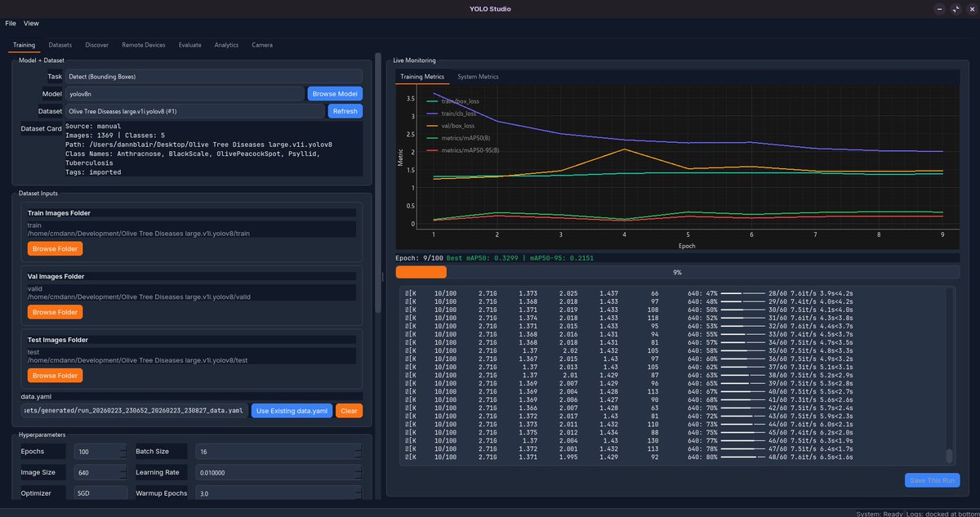Screen dimensions: 980x517
Task: Browse Folder for Test Images Folder
Action: [55, 376]
